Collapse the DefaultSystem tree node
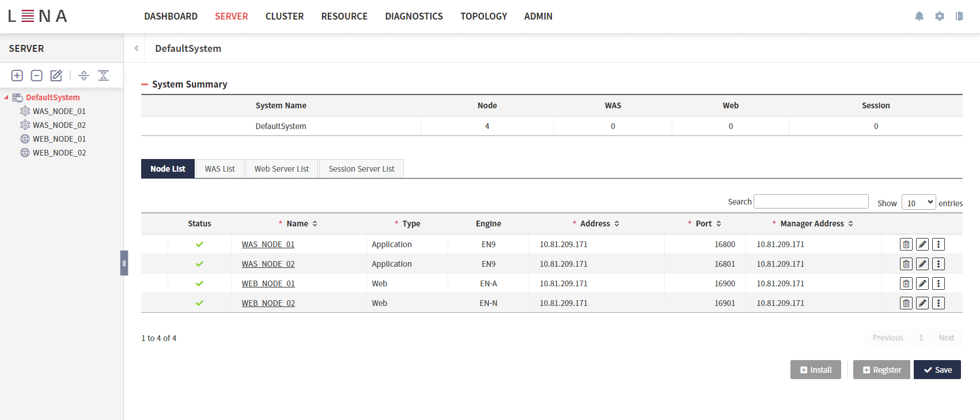 click(6, 97)
